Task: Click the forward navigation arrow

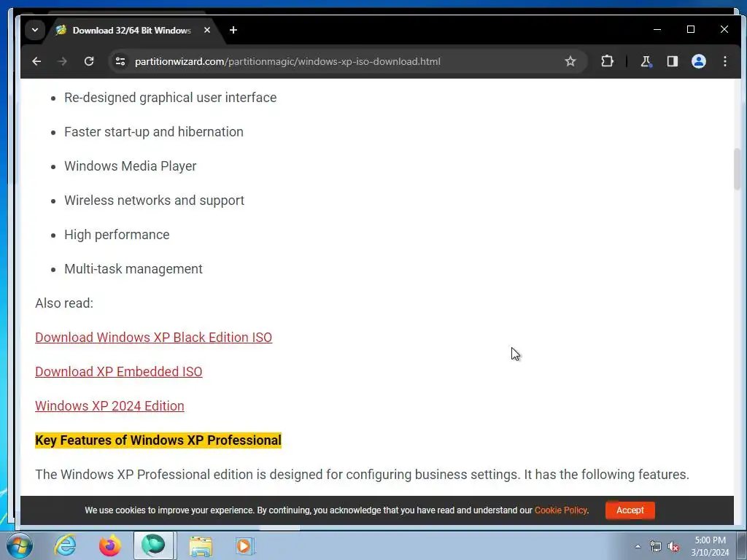Action: [62, 61]
